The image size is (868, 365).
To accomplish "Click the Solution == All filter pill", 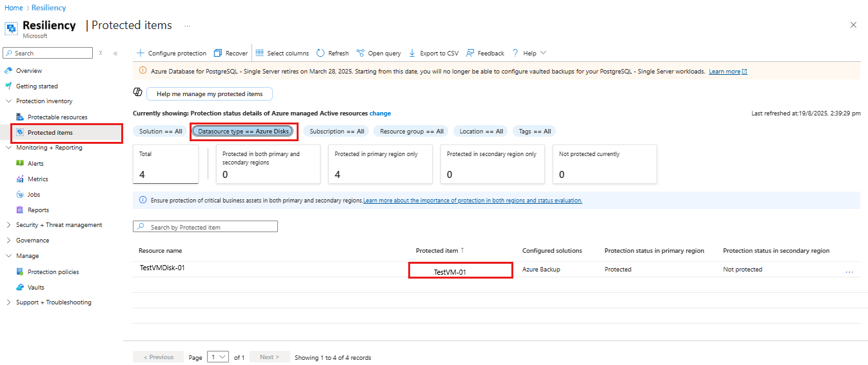I will (161, 131).
